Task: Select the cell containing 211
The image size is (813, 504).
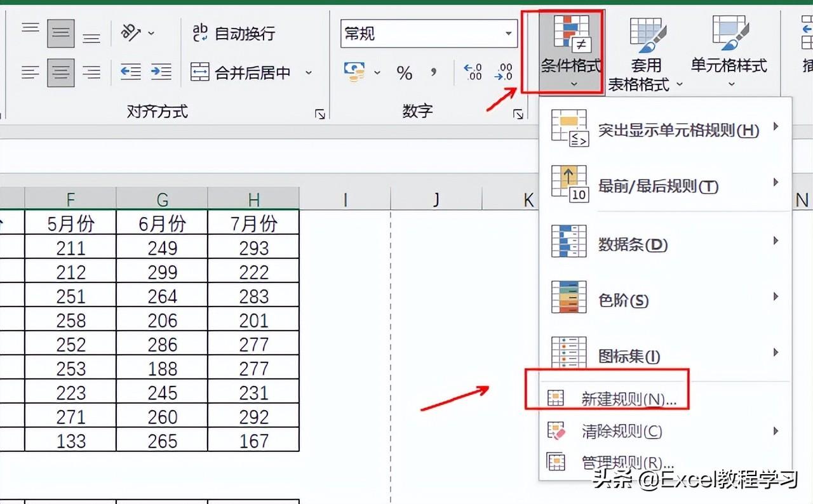Action: pos(71,248)
